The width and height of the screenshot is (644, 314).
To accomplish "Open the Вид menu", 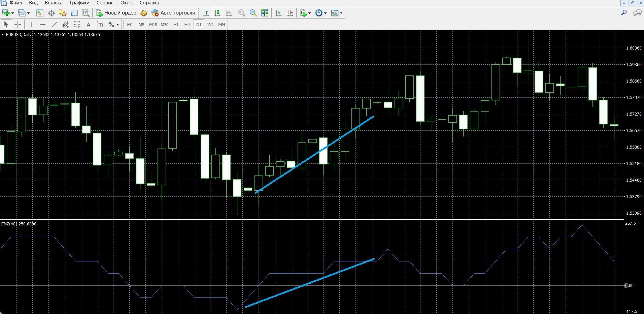I will tap(33, 3).
